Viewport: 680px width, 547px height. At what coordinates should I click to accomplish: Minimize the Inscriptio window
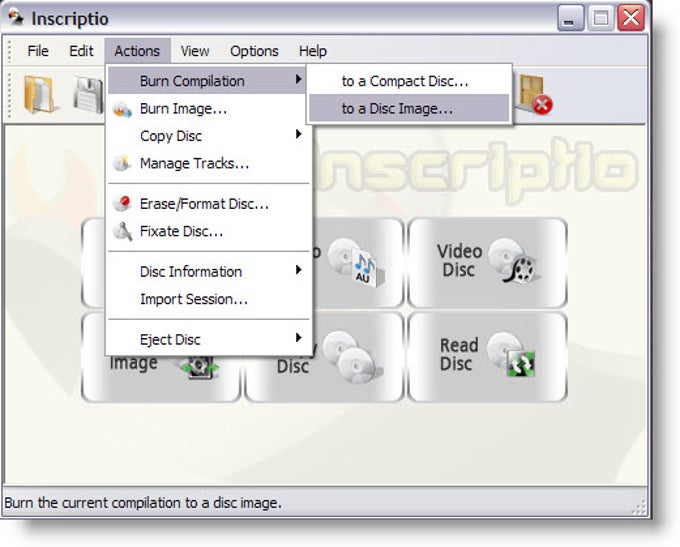(x=570, y=18)
